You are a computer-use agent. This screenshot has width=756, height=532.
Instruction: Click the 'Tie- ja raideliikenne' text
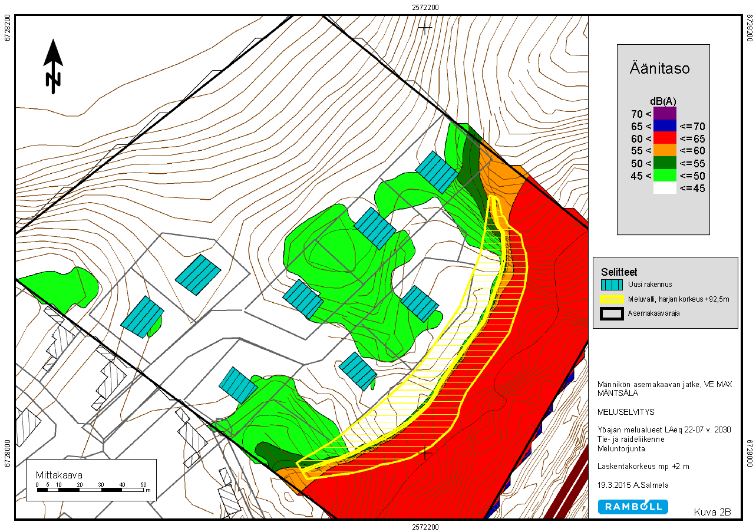pyautogui.click(x=630, y=440)
